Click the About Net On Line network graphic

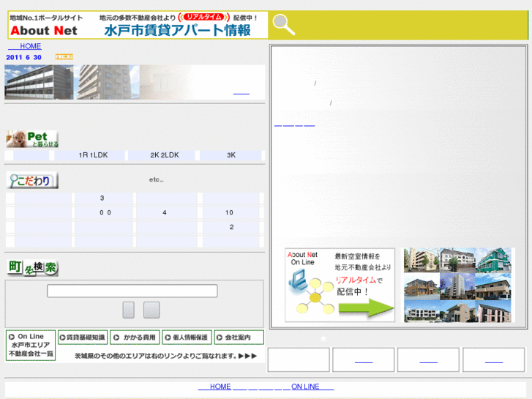tap(340, 285)
